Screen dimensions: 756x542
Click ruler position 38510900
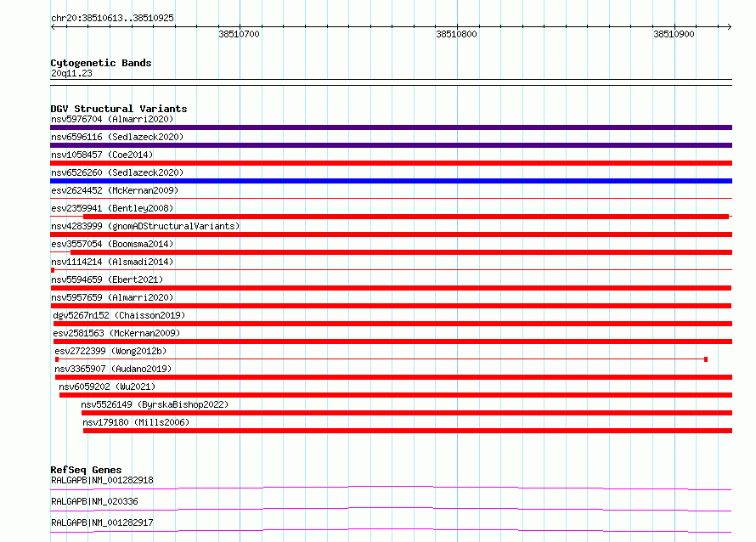[x=674, y=34]
